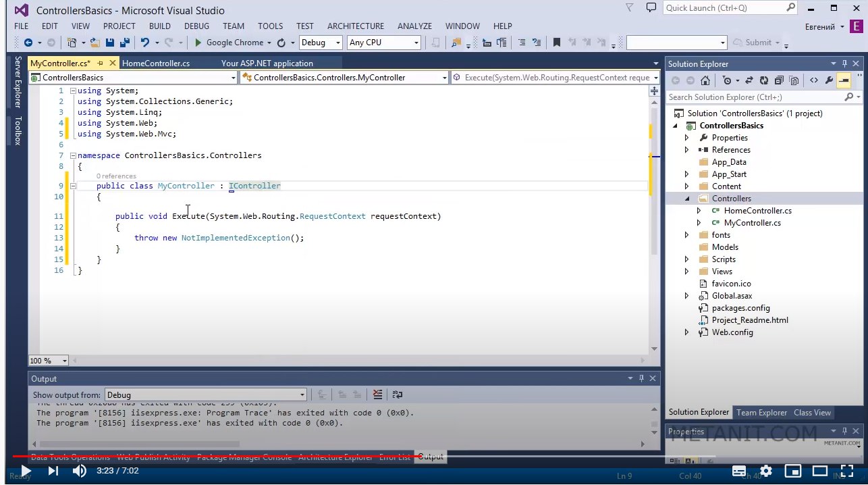Expand the Views folder in Solution Explorer
This screenshot has width=868, height=485.
[x=687, y=272]
